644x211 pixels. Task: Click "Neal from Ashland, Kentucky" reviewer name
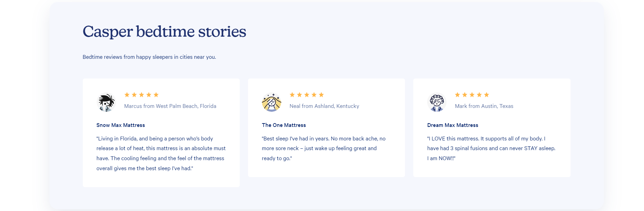click(x=324, y=106)
